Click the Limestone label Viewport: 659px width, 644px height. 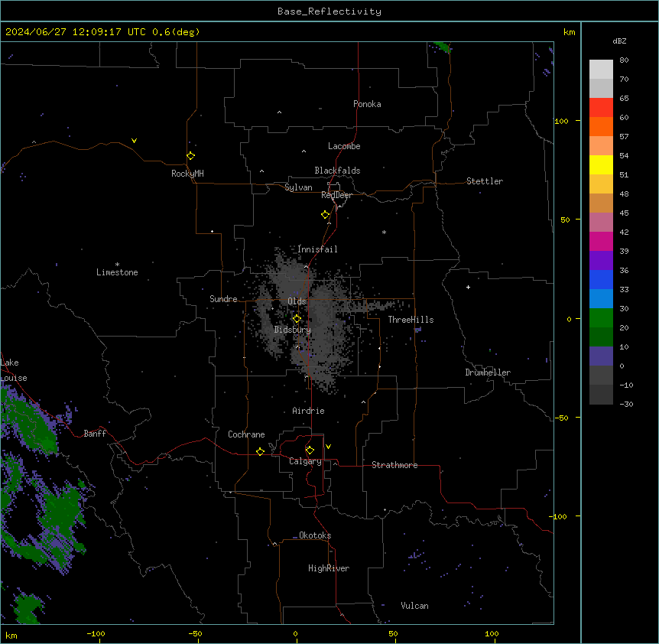(117, 272)
